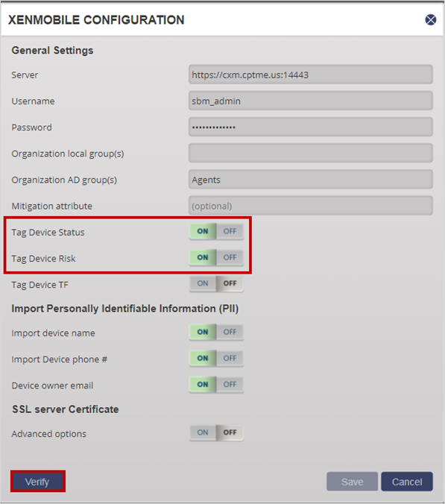
Task: Toggle the Tag Device Risk switch
Action: click(216, 258)
